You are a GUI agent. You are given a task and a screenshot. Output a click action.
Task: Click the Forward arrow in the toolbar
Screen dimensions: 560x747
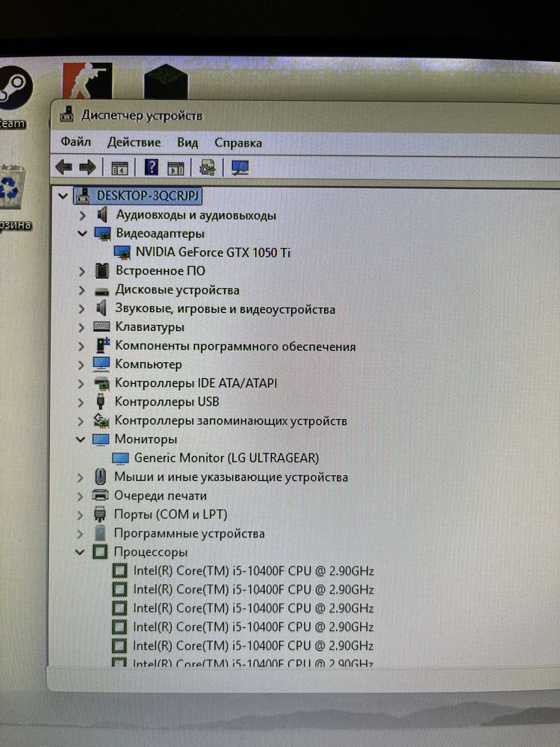pyautogui.click(x=87, y=167)
